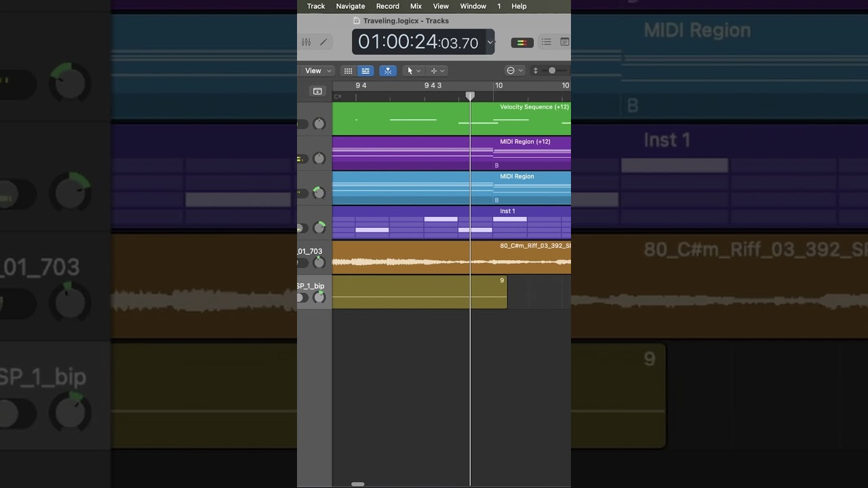Click the knob on the Inst 1 track

pos(319,228)
